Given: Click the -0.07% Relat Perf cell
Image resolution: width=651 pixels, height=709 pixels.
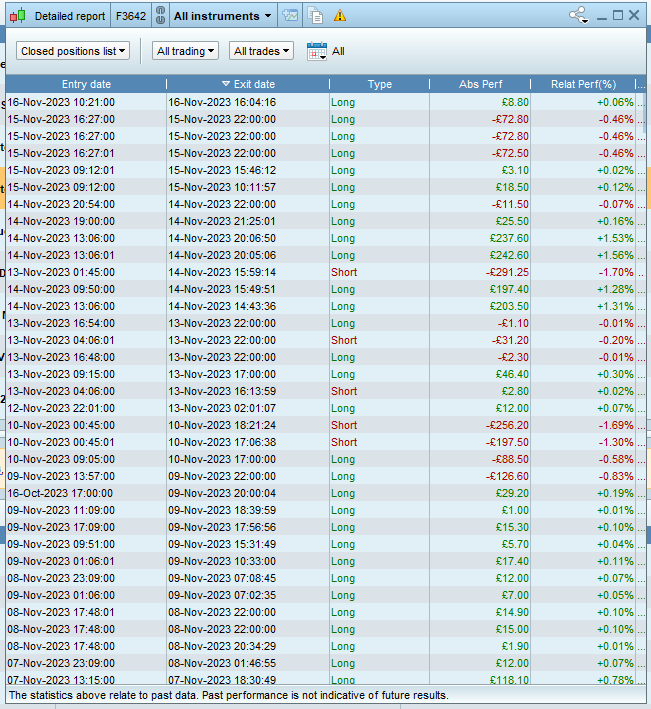Looking at the screenshot, I should [x=616, y=204].
